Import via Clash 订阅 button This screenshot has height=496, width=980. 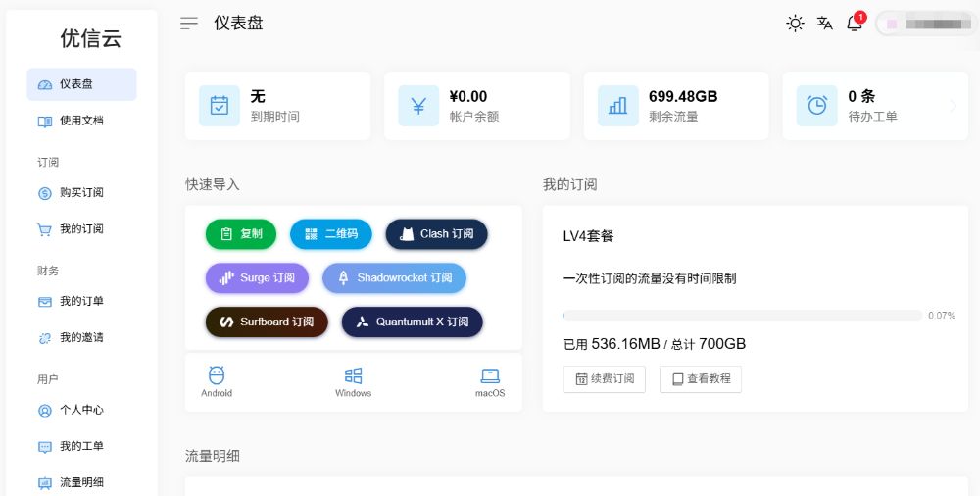pyautogui.click(x=436, y=234)
